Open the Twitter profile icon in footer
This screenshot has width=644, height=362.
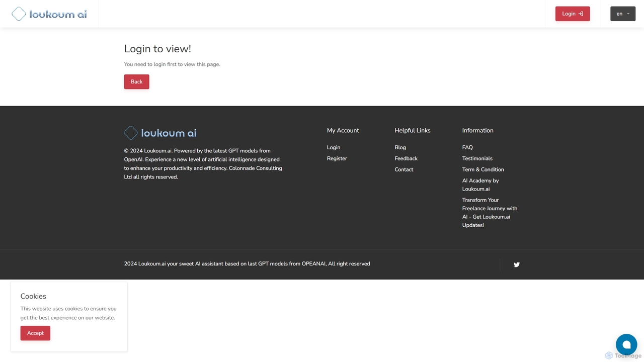coord(517,264)
